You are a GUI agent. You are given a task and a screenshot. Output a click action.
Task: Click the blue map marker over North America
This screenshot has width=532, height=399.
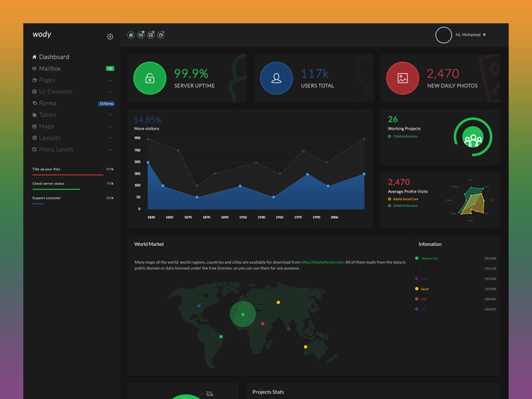point(199,306)
